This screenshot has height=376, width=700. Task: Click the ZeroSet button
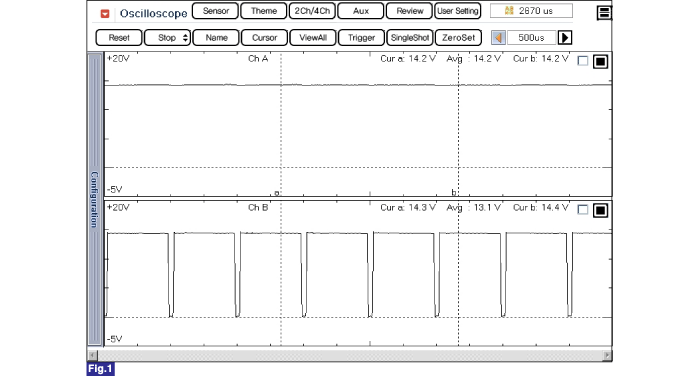(458, 38)
